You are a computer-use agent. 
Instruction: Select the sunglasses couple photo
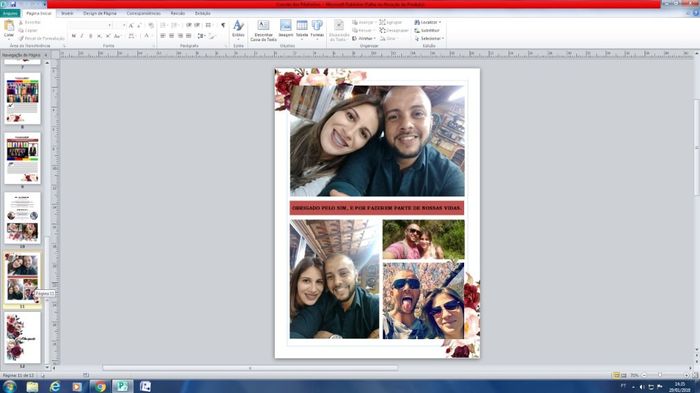pyautogui.click(x=423, y=301)
